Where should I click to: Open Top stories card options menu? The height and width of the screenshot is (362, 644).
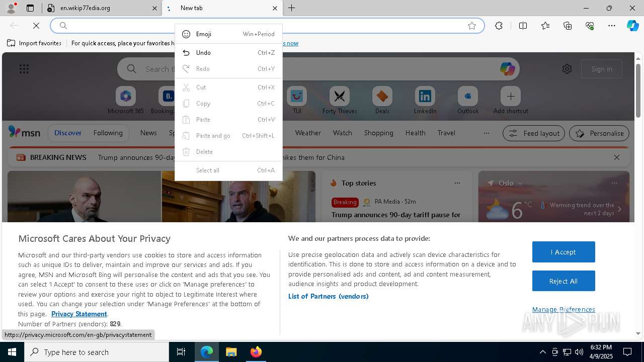(457, 183)
